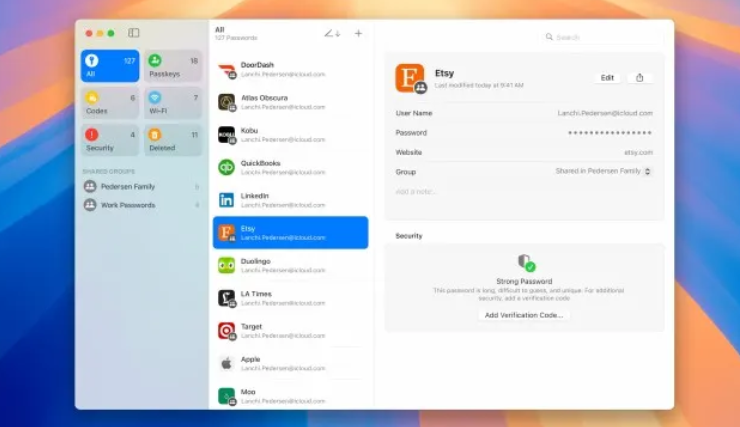Select the Passkeys category
Image resolution: width=740 pixels, height=427 pixels.
pos(173,66)
